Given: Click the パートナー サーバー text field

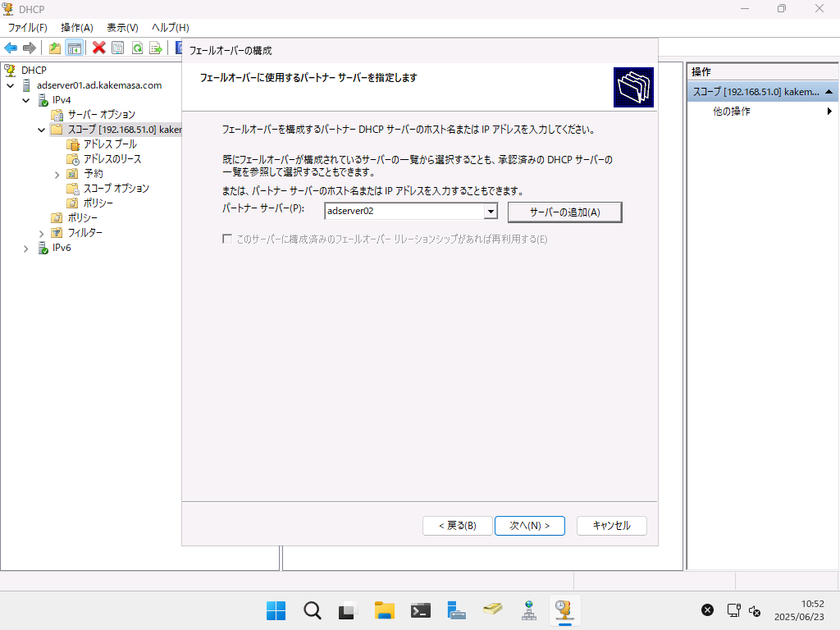Looking at the screenshot, I should pos(404,211).
